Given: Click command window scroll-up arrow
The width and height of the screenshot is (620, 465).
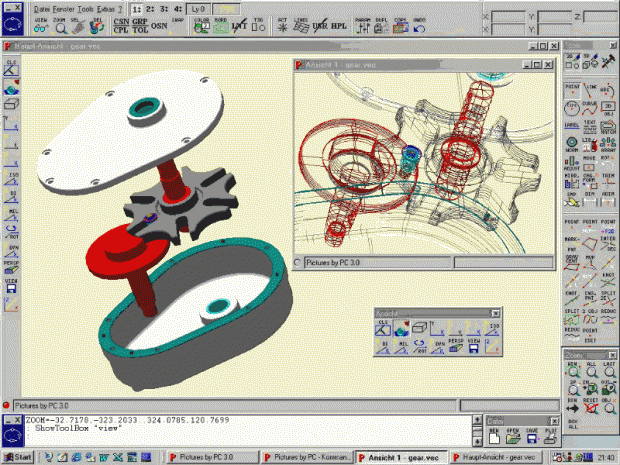Looking at the screenshot, I should coord(478,420).
